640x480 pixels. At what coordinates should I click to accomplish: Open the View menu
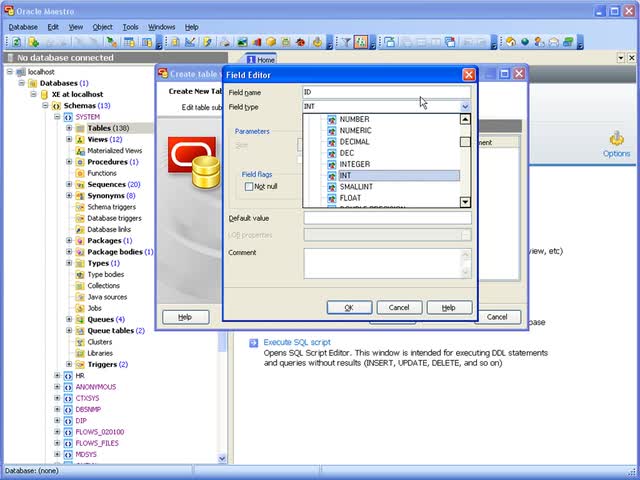tap(76, 27)
